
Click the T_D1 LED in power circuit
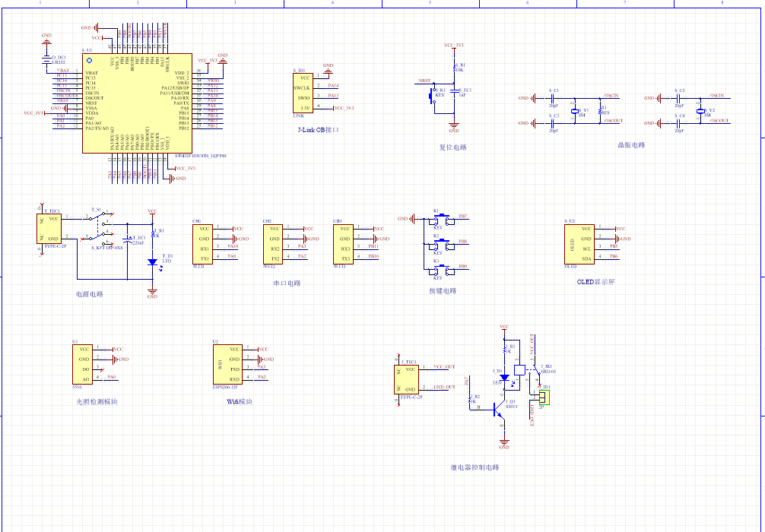(x=152, y=261)
